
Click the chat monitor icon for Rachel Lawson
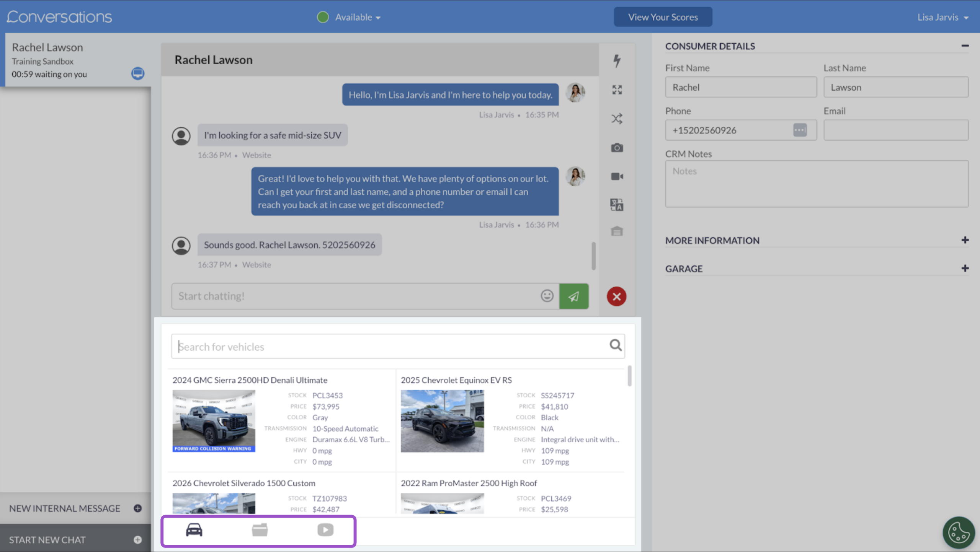pos(138,73)
